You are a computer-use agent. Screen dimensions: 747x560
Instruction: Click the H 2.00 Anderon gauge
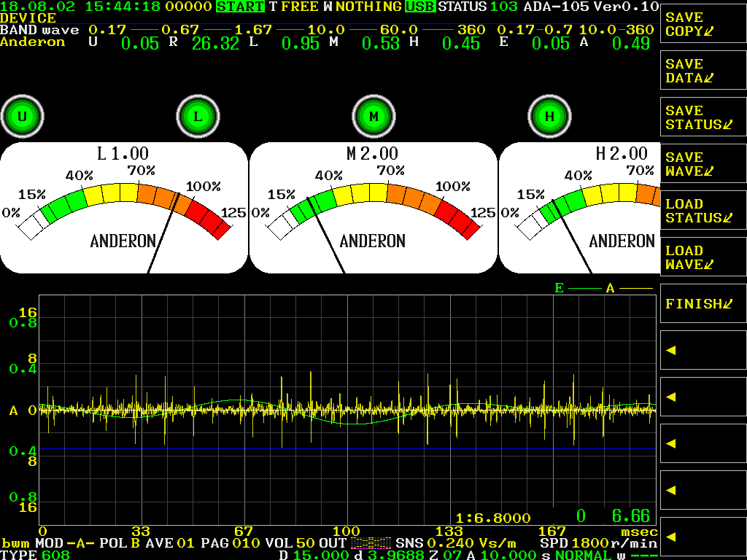(x=579, y=208)
